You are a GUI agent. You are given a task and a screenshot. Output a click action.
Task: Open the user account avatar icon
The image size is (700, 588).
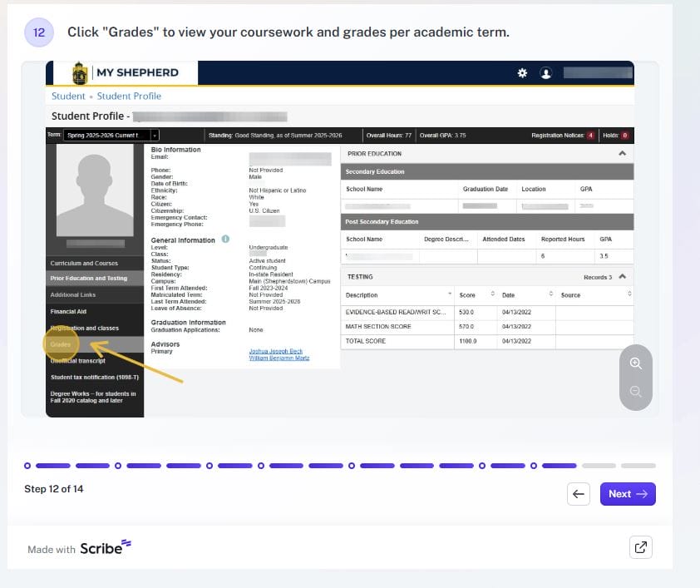click(546, 73)
